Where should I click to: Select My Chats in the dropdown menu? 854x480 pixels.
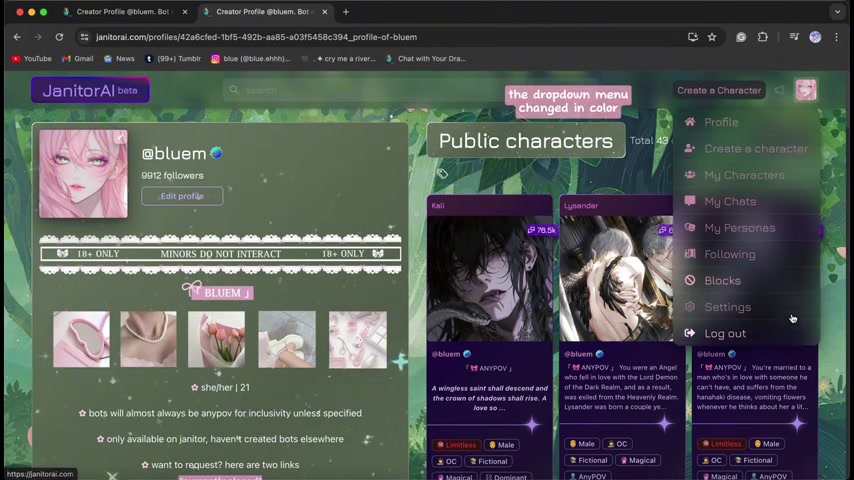729,201
